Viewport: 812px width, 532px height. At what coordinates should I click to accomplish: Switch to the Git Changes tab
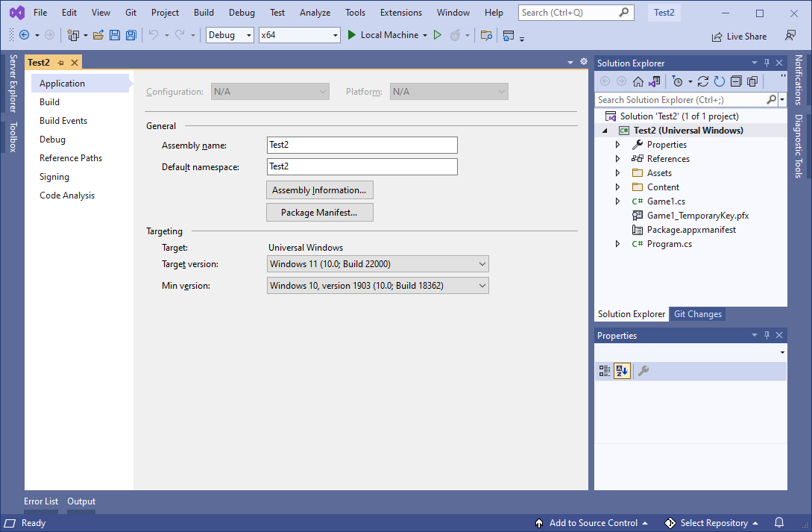click(698, 314)
